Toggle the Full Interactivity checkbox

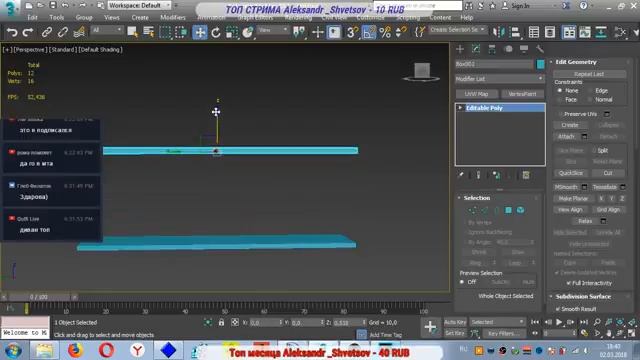click(568, 283)
